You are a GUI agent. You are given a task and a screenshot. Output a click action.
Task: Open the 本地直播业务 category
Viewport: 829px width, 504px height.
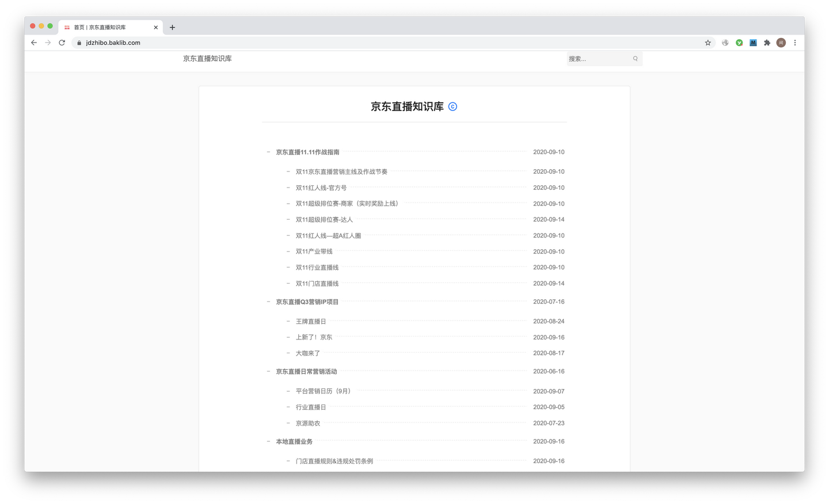[294, 441]
